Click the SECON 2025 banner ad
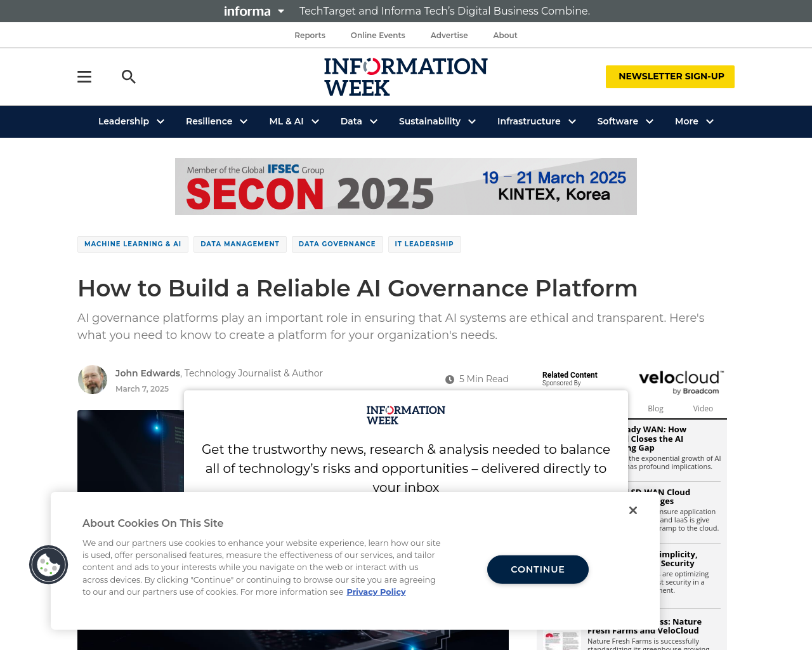 click(406, 187)
